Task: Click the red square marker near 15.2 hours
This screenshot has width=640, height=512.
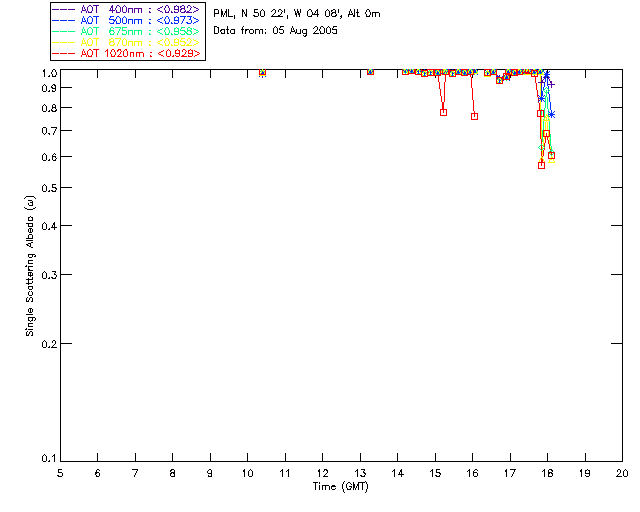Action: point(443,112)
